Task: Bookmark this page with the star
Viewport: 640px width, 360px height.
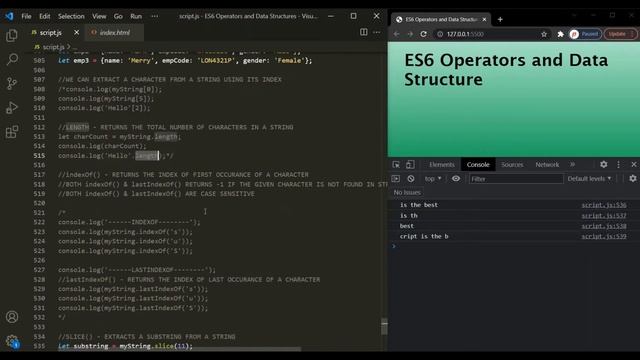Action: click(544, 34)
